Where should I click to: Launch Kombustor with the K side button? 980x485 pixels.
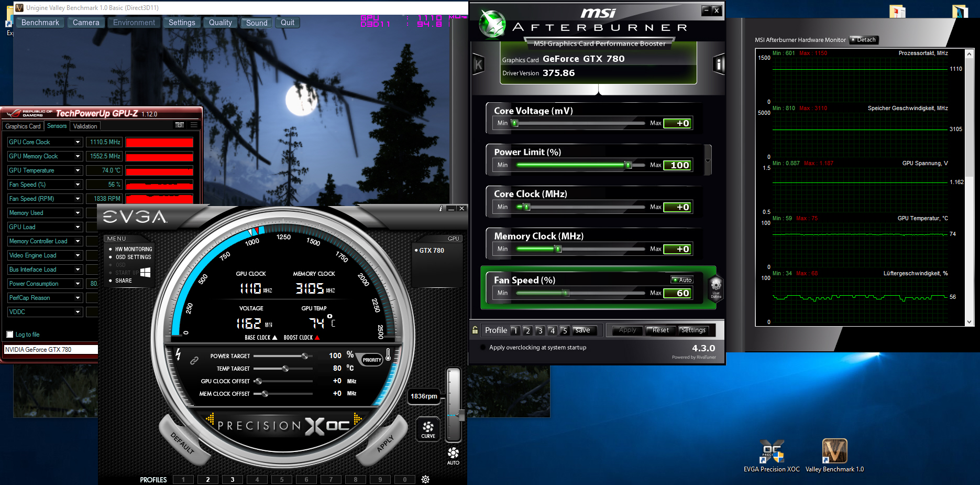(478, 64)
